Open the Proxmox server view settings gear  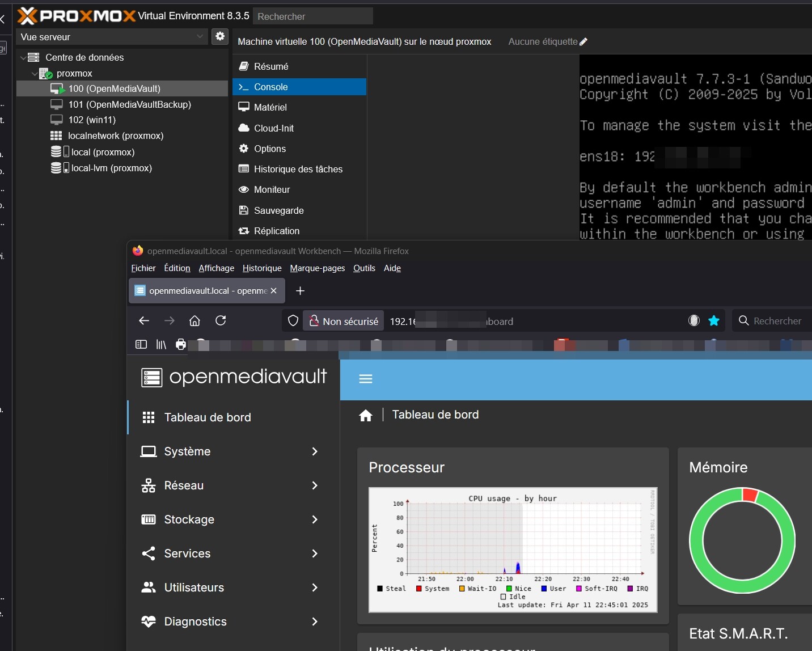tap(220, 36)
